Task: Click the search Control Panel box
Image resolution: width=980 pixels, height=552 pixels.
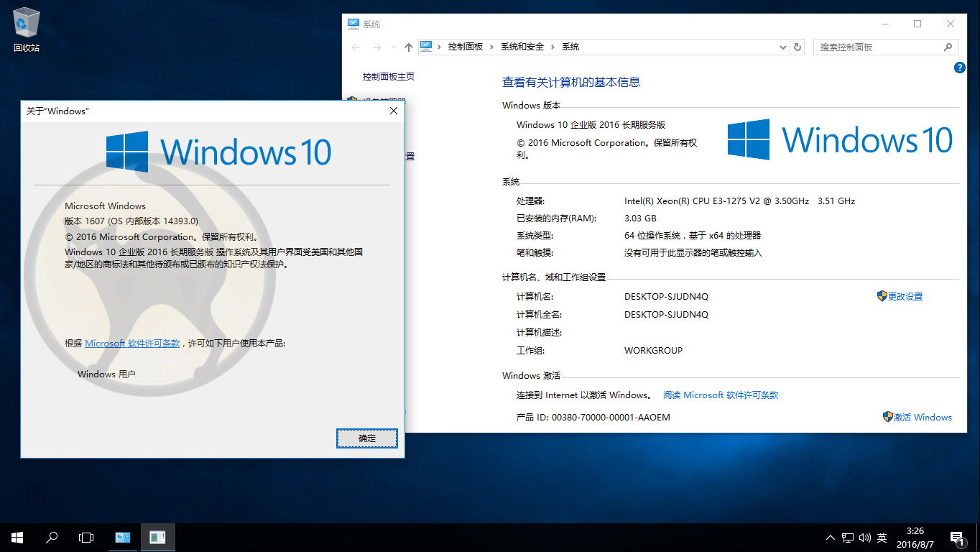Action: [x=886, y=47]
